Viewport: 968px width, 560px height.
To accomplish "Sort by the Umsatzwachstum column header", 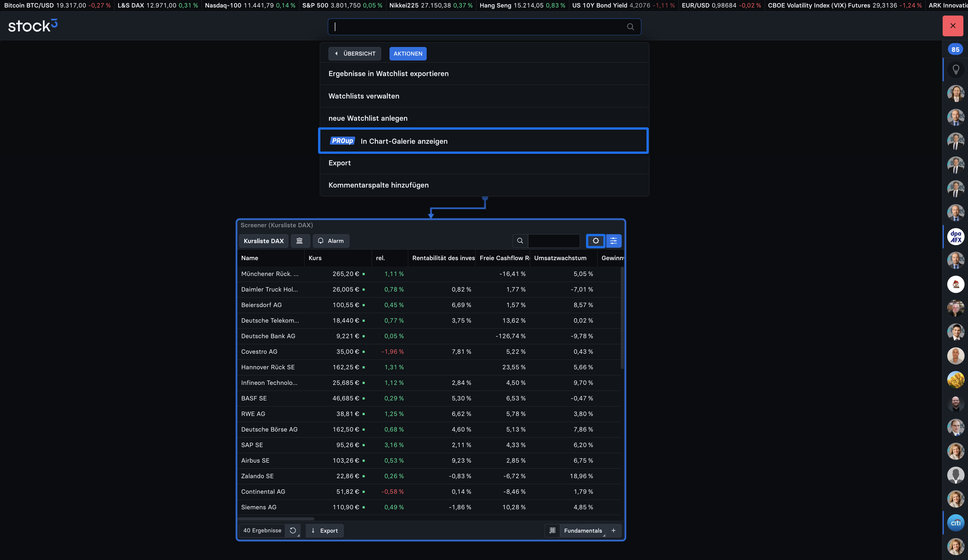I will (564, 258).
